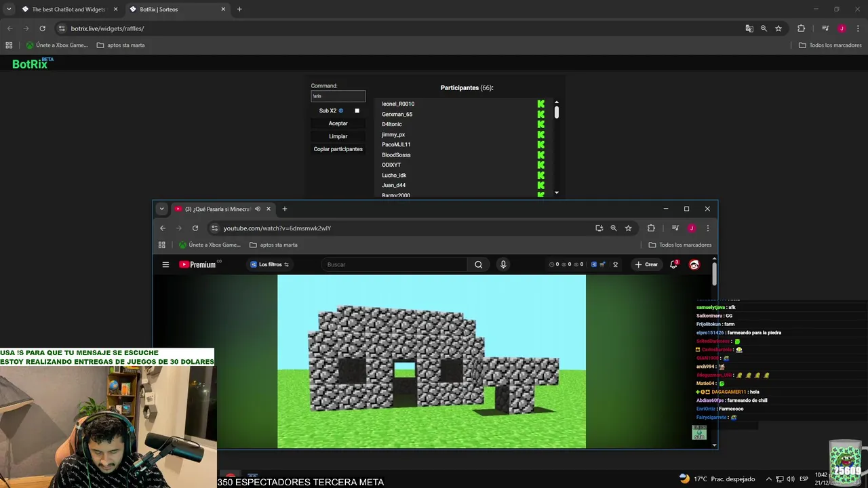This screenshot has height=488, width=868.
Task: Click Kick icon next to jimmy_px
Action: point(541,134)
